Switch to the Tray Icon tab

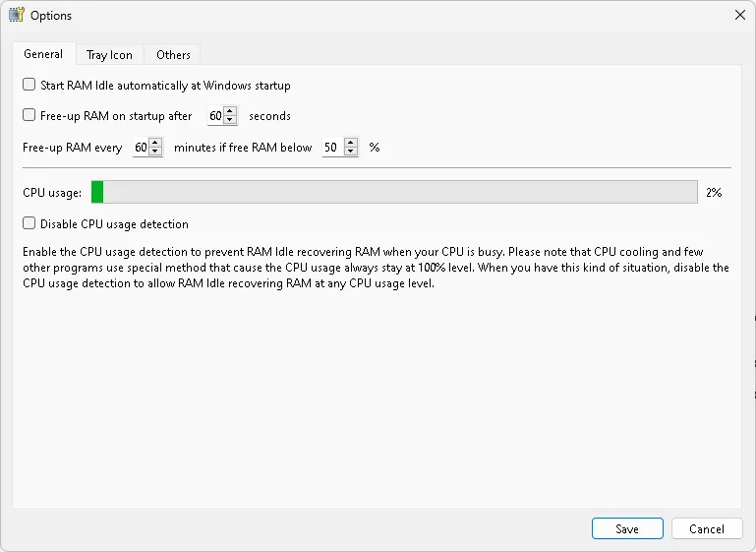click(110, 55)
